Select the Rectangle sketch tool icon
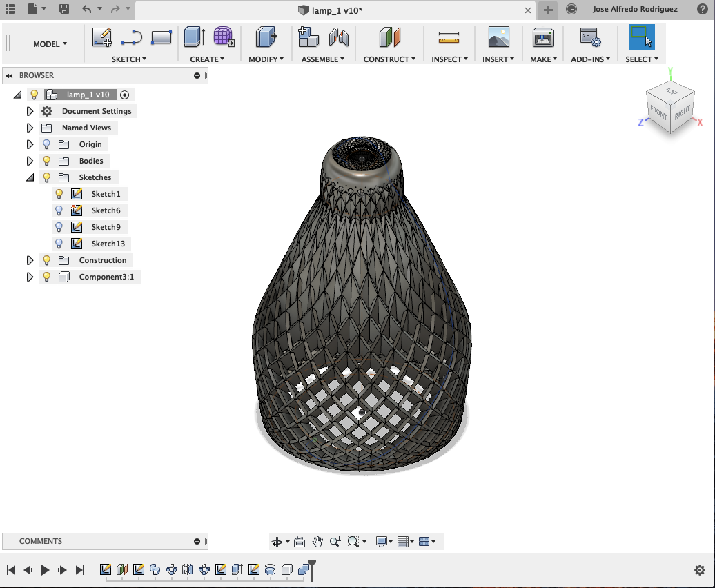Screen dimensions: 715x588 click(x=161, y=37)
